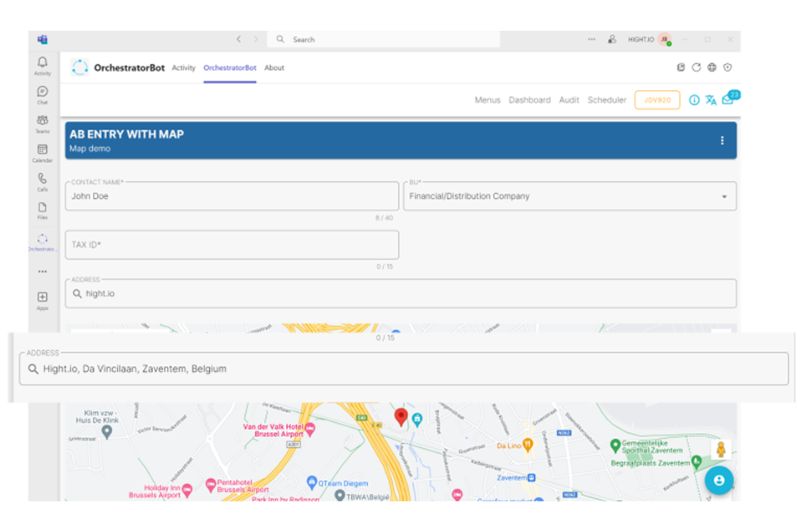Click the Klim vzw Huis De Klink marker
The image size is (803, 532).
pos(107,433)
